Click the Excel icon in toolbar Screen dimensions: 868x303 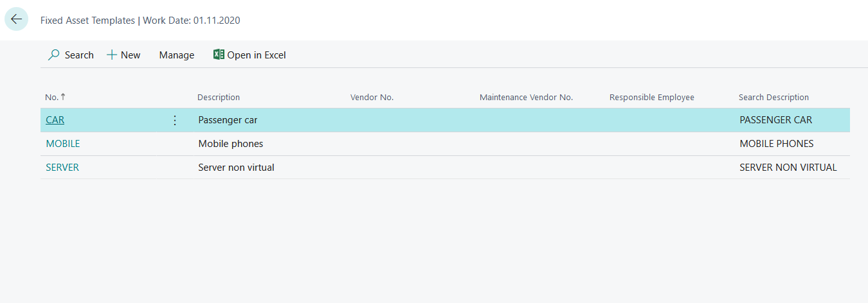(219, 55)
